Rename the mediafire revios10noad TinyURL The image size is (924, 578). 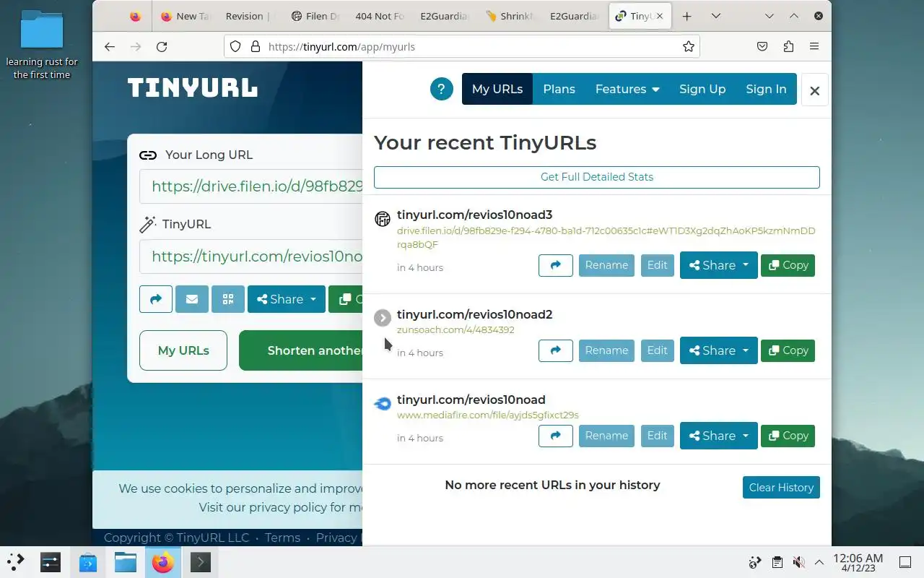click(x=606, y=436)
